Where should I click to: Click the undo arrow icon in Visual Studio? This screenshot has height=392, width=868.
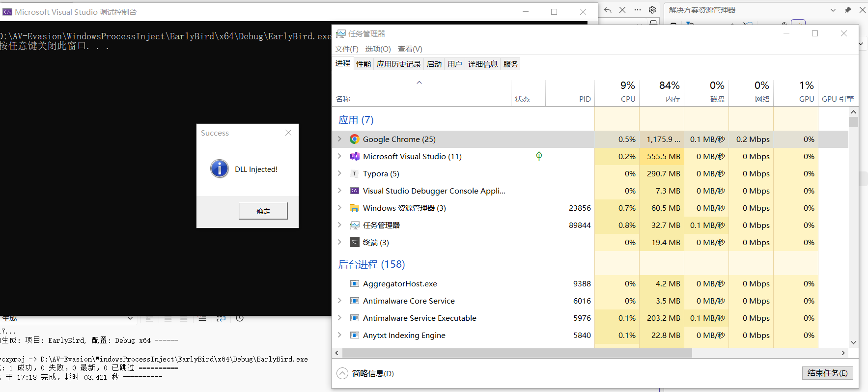[x=608, y=10]
